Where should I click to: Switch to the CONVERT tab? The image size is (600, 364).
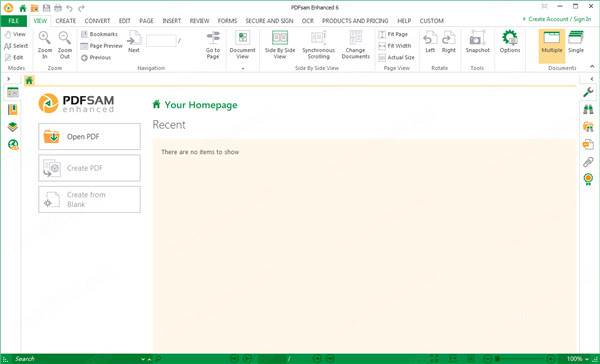[x=97, y=21]
